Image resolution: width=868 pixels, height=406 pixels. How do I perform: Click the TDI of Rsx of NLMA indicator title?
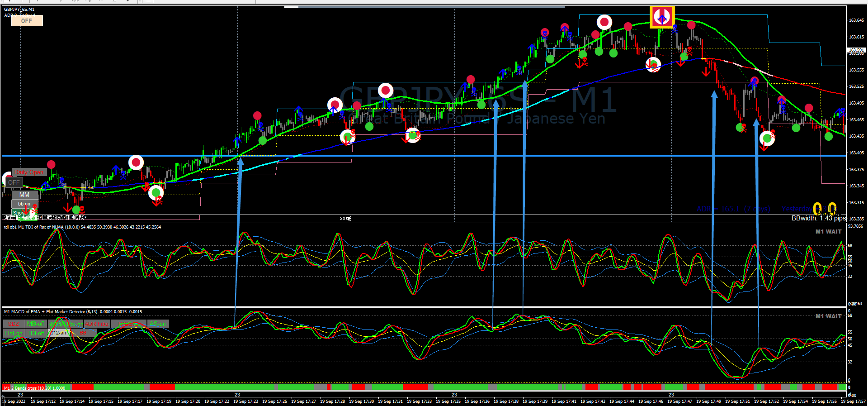click(82, 227)
